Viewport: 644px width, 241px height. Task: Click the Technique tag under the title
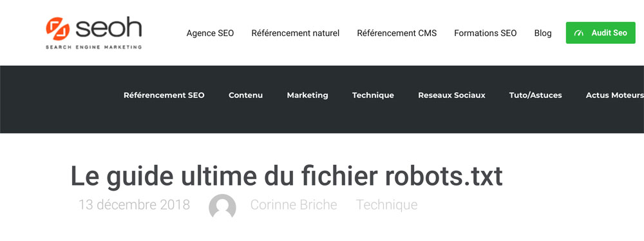(386, 205)
